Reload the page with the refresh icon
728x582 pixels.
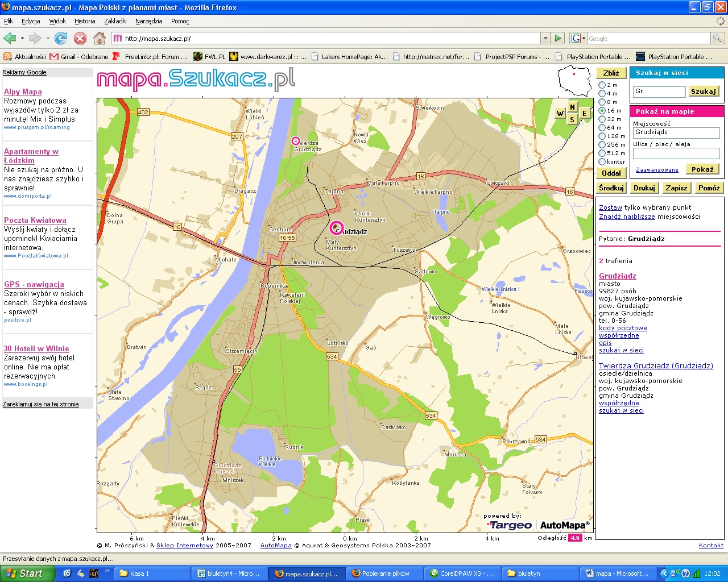pyautogui.click(x=61, y=38)
